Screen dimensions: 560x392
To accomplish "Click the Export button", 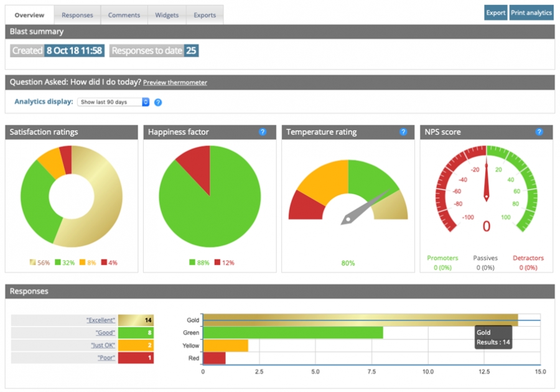I will (496, 12).
